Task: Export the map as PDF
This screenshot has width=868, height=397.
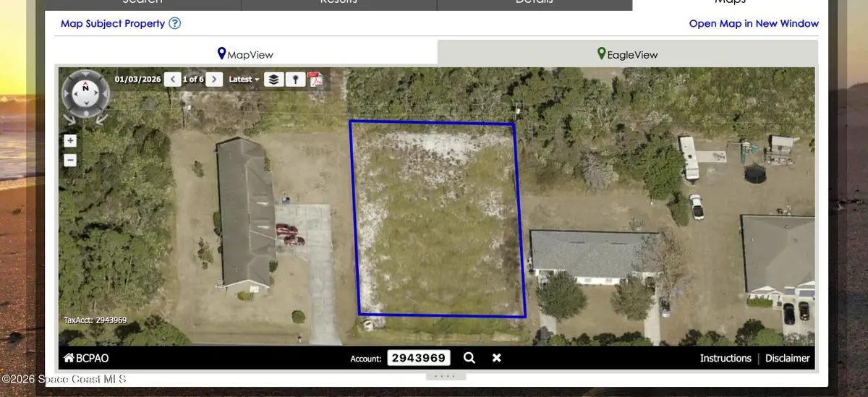Action: (x=315, y=80)
